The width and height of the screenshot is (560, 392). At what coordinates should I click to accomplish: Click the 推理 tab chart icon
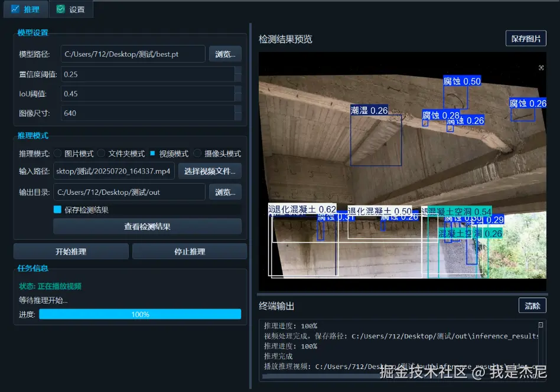(x=15, y=9)
